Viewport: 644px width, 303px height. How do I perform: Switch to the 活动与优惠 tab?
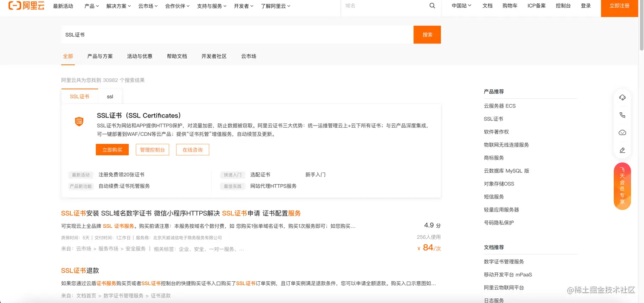tap(140, 56)
